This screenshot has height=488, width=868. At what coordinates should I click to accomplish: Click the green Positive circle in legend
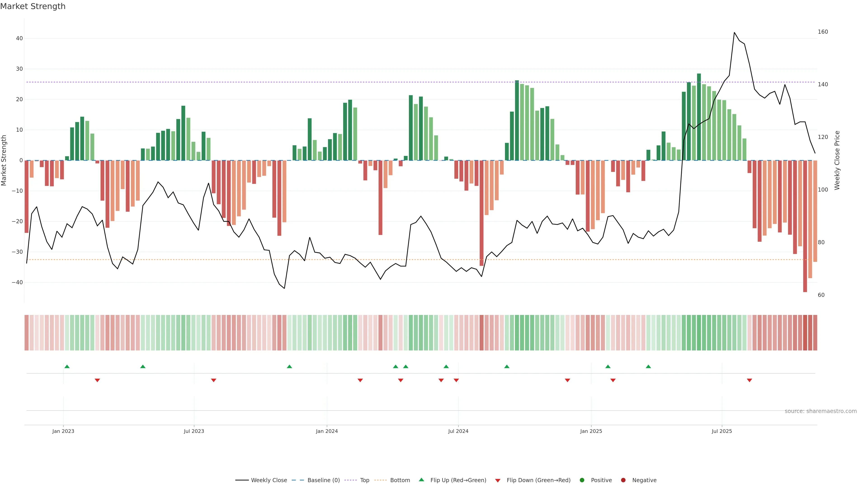[x=582, y=480]
